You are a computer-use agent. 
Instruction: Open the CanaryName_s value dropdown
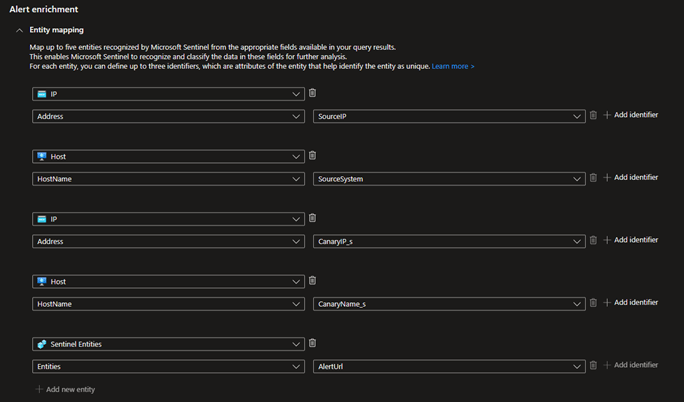point(449,304)
